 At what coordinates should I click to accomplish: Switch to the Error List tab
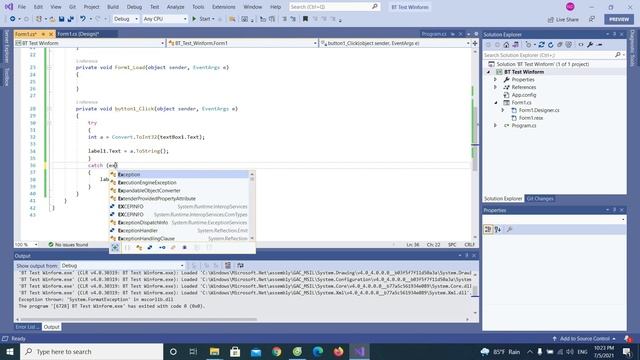(x=27, y=327)
